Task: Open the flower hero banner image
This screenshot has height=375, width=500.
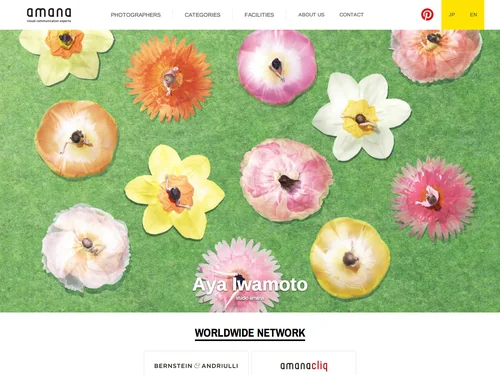Action: pyautogui.click(x=250, y=171)
